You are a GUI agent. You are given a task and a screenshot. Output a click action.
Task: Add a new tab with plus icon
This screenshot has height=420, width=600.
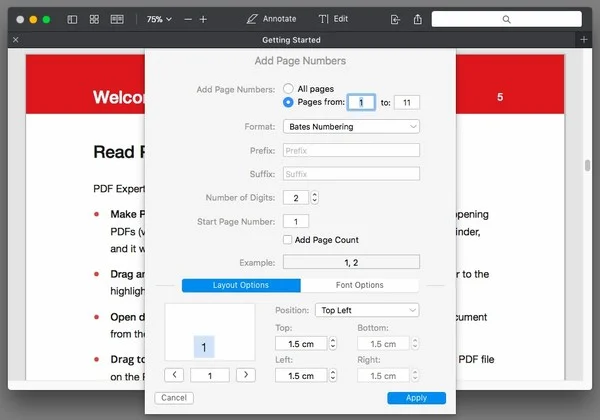pos(584,40)
